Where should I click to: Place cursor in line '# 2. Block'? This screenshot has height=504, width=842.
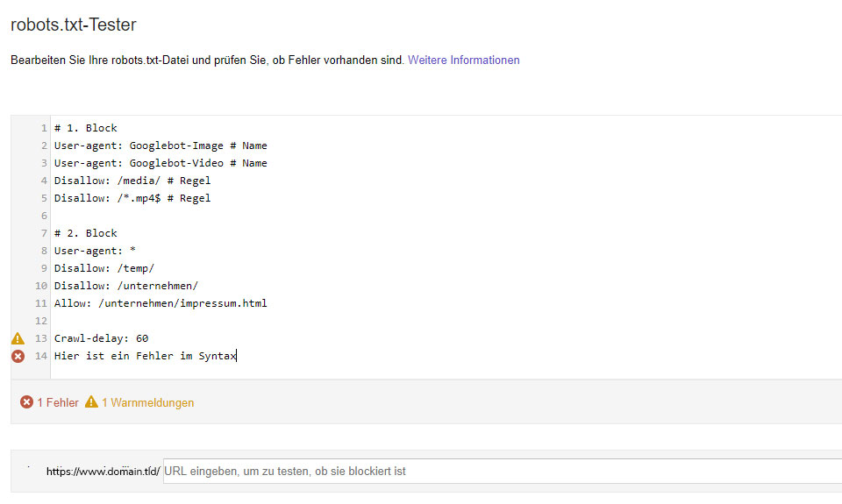[x=85, y=233]
